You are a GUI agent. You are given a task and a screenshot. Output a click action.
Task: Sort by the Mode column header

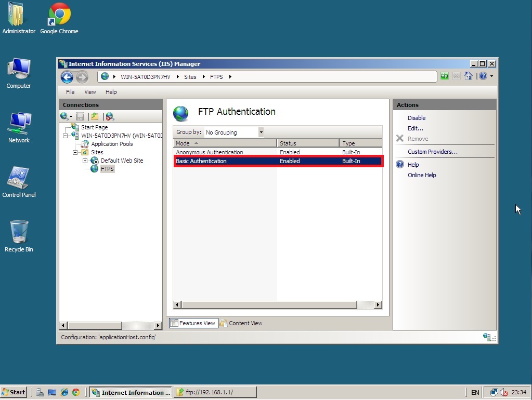coord(225,143)
